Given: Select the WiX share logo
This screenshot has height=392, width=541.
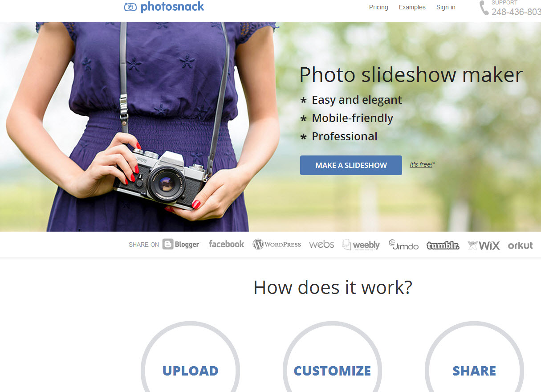Looking at the screenshot, I should tap(484, 245).
